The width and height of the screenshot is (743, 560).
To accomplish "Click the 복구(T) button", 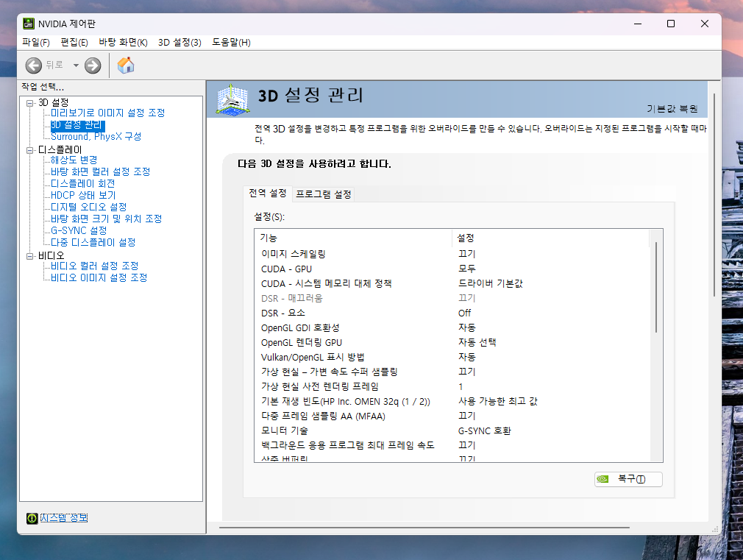I will [x=628, y=479].
